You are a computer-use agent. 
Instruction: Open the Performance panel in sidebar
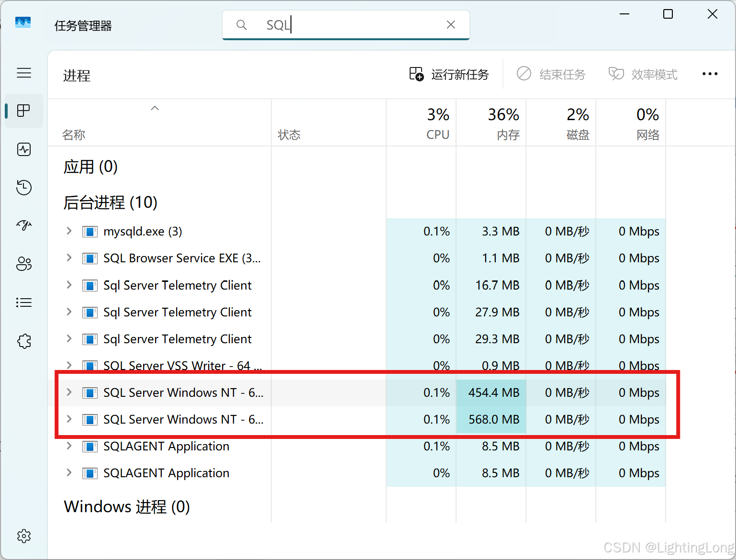[24, 149]
